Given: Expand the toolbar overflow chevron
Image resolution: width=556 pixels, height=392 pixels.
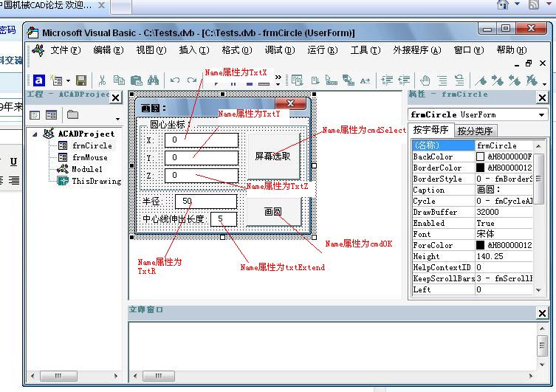Looking at the screenshot, I should point(278,78).
